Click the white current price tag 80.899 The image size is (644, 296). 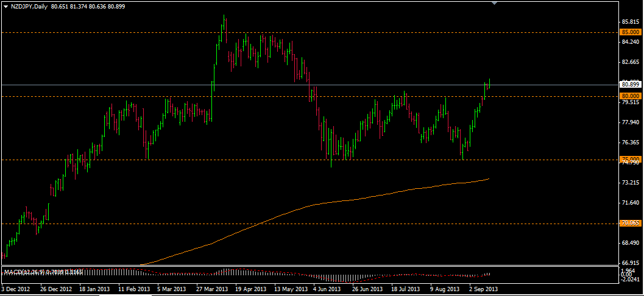point(631,85)
